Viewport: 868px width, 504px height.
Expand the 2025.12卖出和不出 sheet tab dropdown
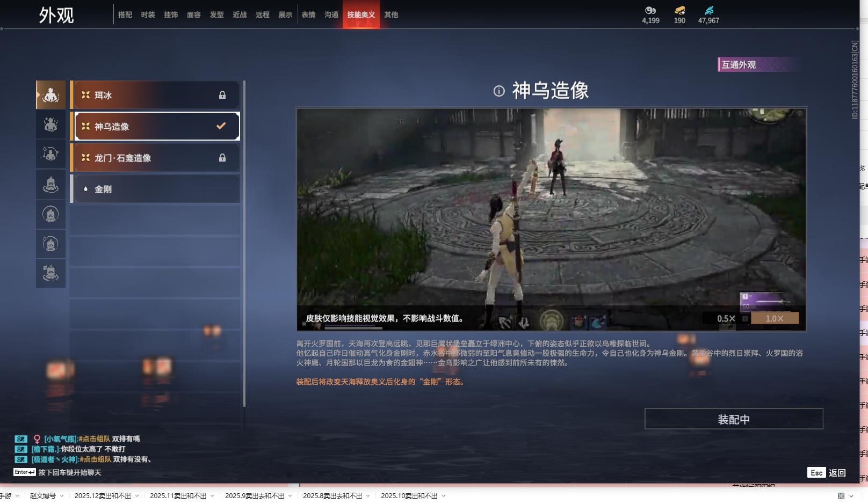(137, 495)
